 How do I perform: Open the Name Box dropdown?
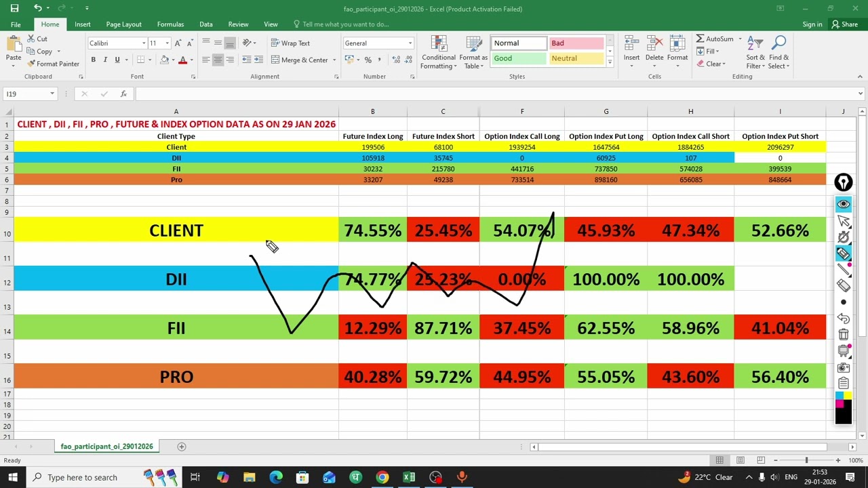(x=52, y=94)
